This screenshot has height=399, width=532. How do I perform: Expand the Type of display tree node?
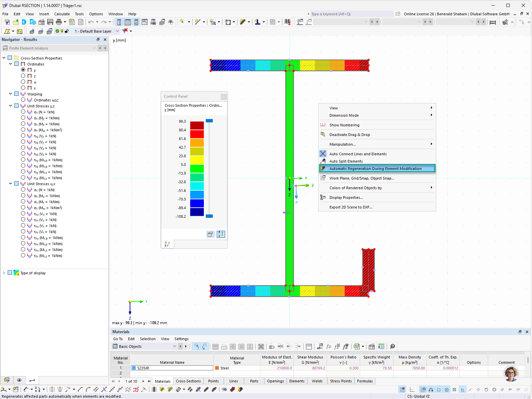click(x=4, y=273)
